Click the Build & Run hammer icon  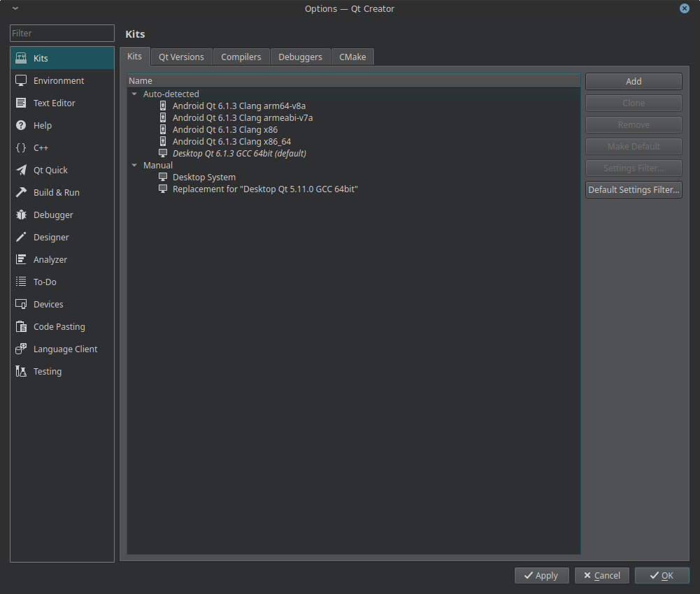(21, 192)
